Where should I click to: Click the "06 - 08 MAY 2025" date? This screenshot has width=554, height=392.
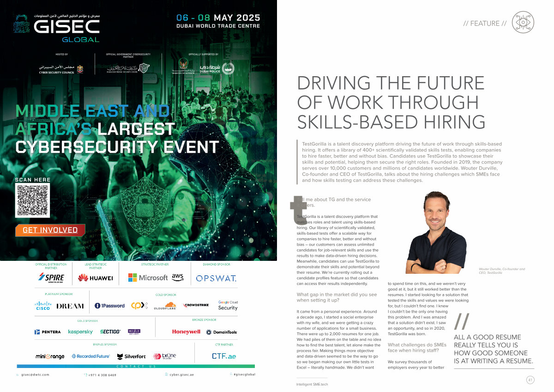tap(218, 18)
